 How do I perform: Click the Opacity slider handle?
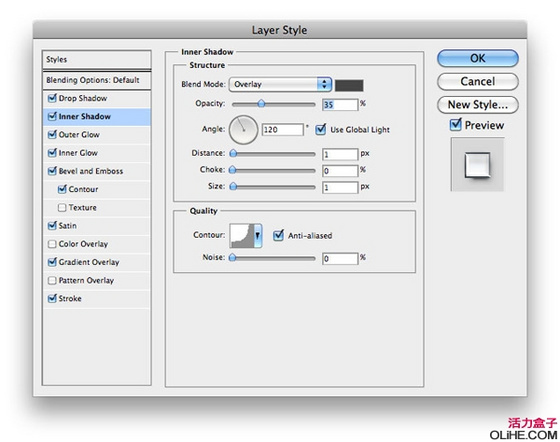click(x=261, y=104)
